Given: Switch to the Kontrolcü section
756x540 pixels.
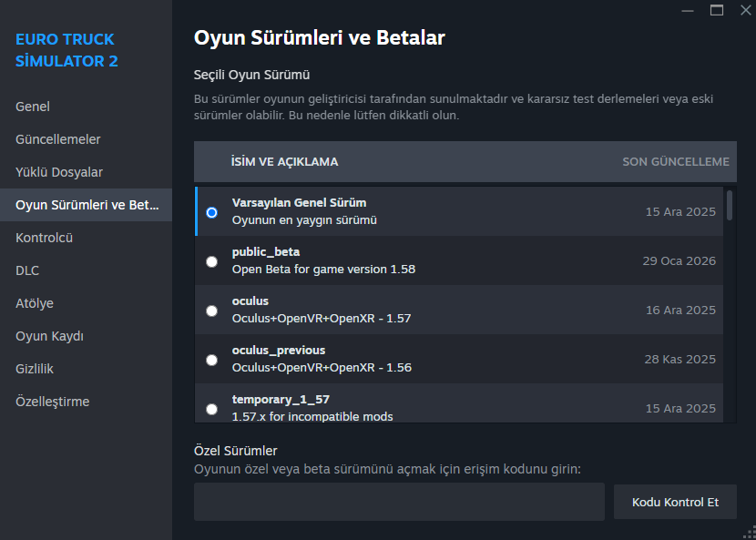Looking at the screenshot, I should coord(86,238).
